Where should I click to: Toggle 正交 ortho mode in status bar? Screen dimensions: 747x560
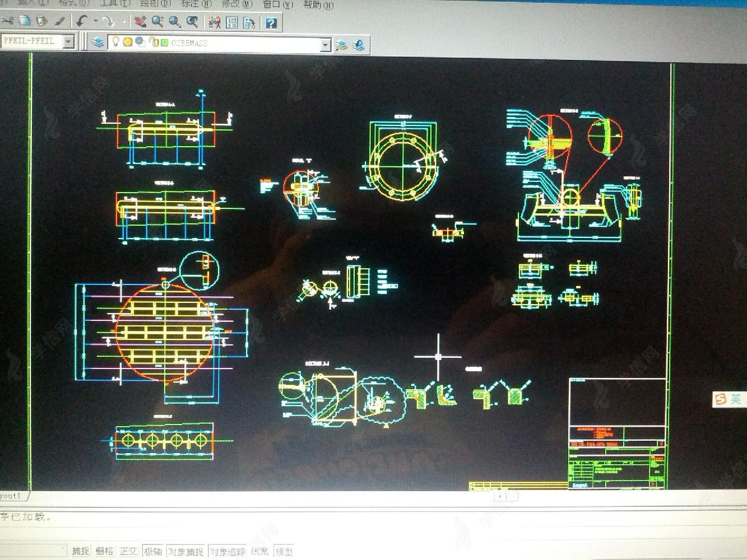128,551
